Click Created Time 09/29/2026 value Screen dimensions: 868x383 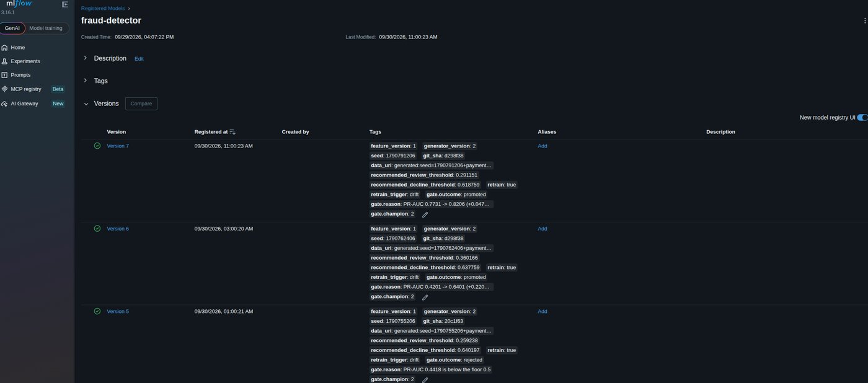(x=144, y=37)
